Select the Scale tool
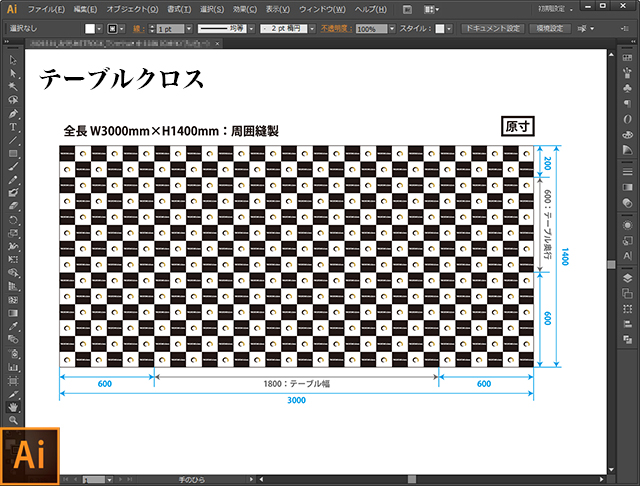Viewport: 640px width, 486px height. point(13,233)
